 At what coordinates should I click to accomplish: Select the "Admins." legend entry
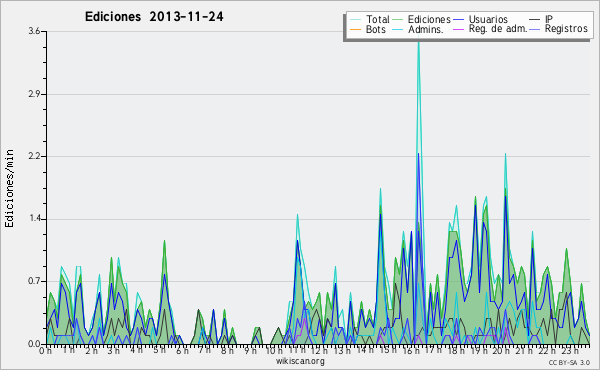click(x=426, y=29)
